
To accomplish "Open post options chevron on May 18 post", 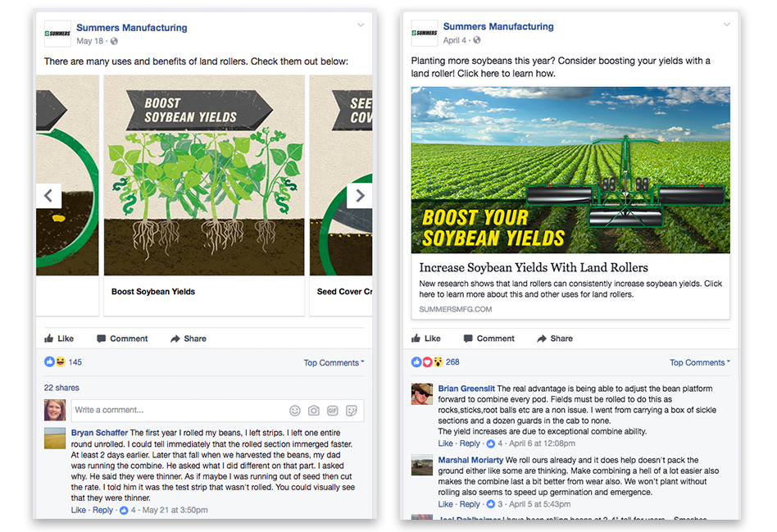I will click(x=361, y=25).
